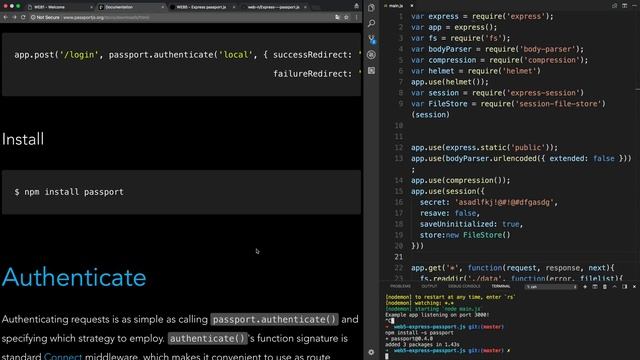The height and width of the screenshot is (360, 640).
Task: Click the app.get('*' line 22
Action: 512,268
